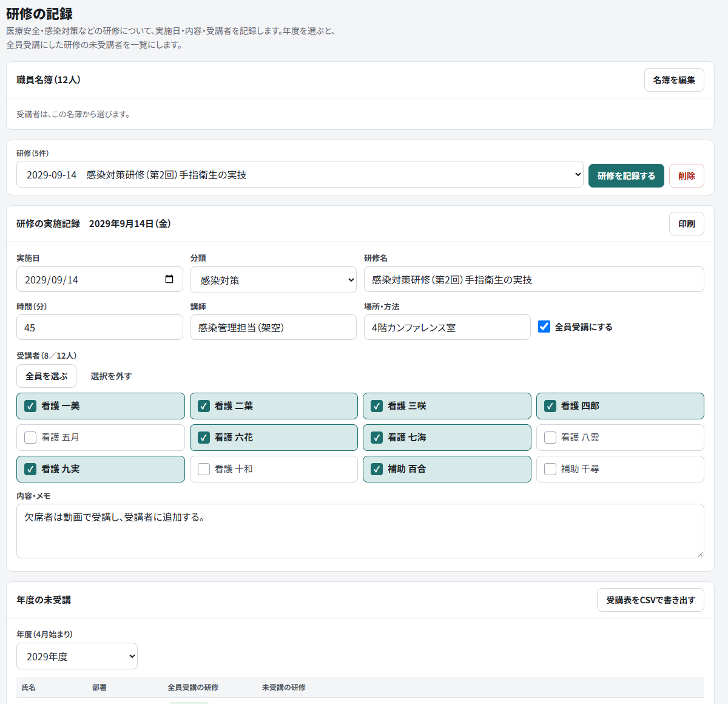The width and height of the screenshot is (728, 704).
Task: Click the 時間(分) field showing 45
Action: pyautogui.click(x=99, y=327)
